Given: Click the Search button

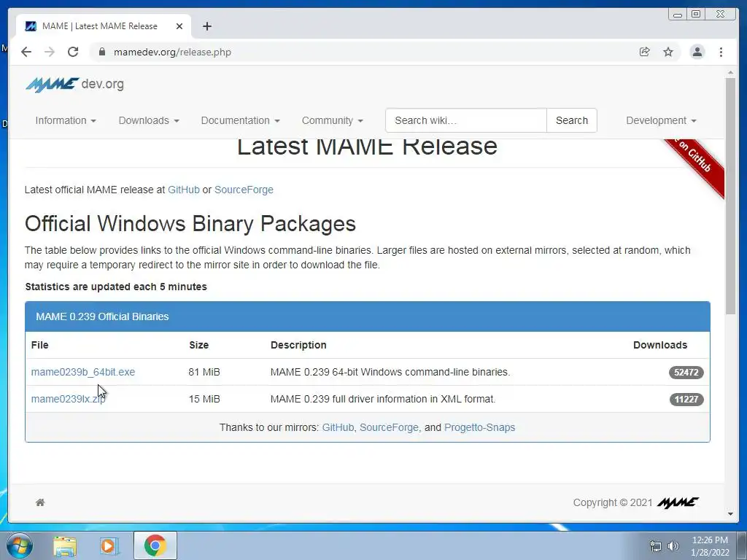Looking at the screenshot, I should click(x=572, y=120).
